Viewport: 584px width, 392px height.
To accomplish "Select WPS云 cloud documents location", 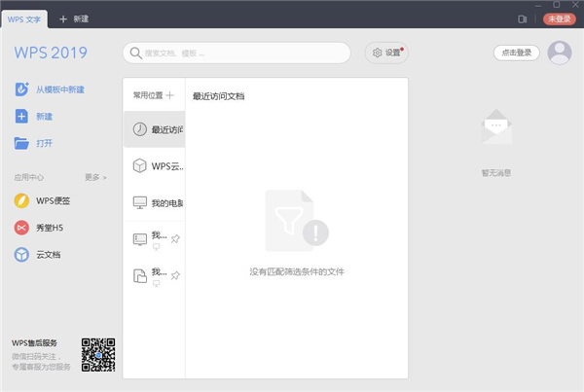I will (x=154, y=165).
